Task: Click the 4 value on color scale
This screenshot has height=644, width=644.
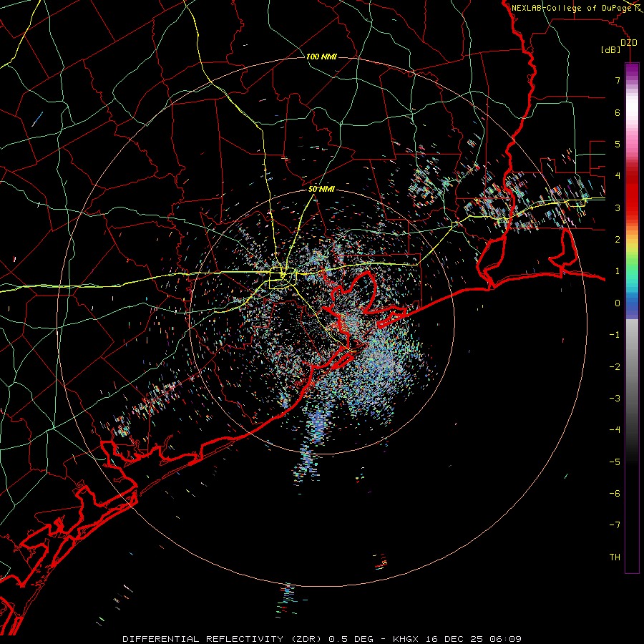Action: (x=618, y=176)
